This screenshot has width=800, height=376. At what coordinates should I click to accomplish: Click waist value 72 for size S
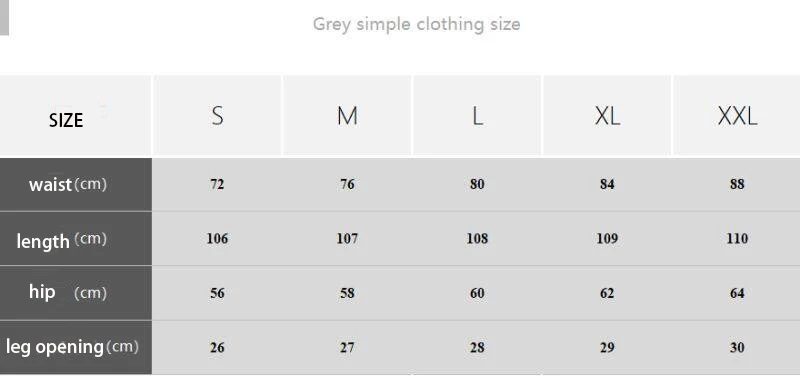pyautogui.click(x=217, y=184)
